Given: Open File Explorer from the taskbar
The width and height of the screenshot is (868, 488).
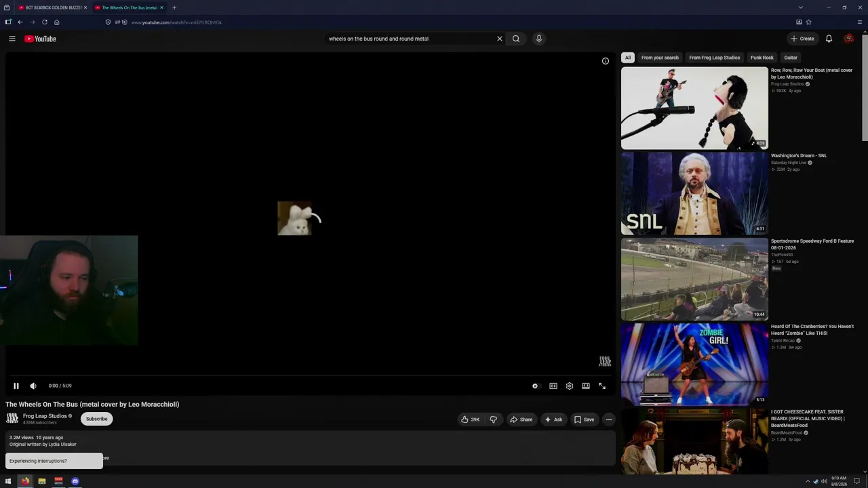Looking at the screenshot, I should [42, 481].
